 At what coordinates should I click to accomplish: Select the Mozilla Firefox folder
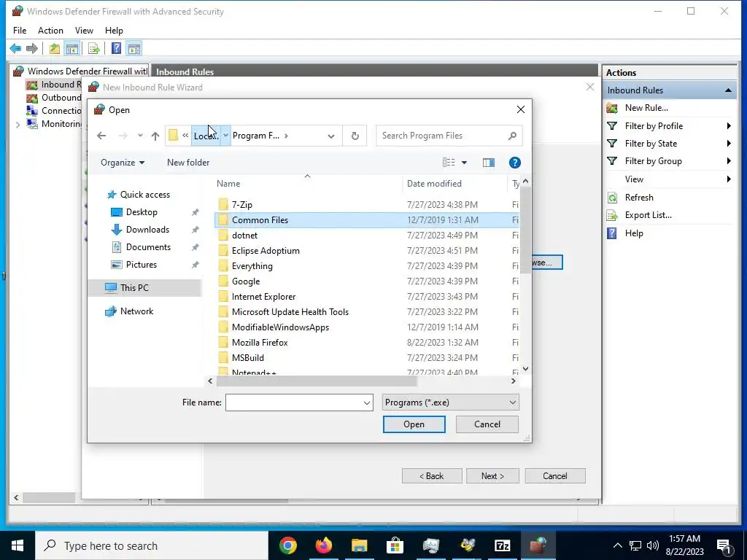(x=260, y=343)
